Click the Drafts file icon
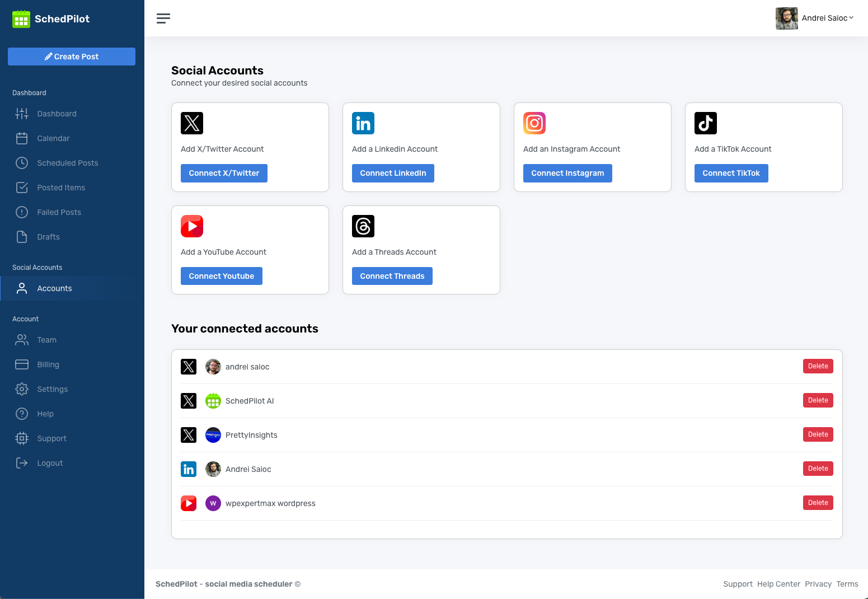 (x=22, y=237)
